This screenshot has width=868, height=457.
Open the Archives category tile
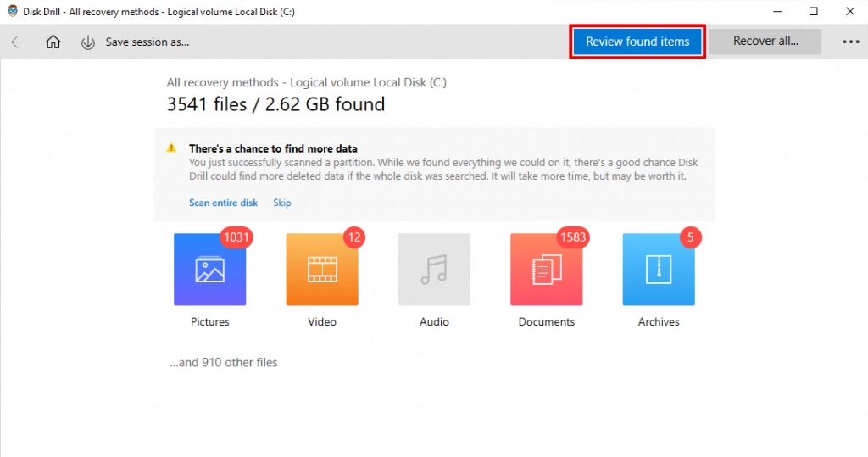coord(659,270)
